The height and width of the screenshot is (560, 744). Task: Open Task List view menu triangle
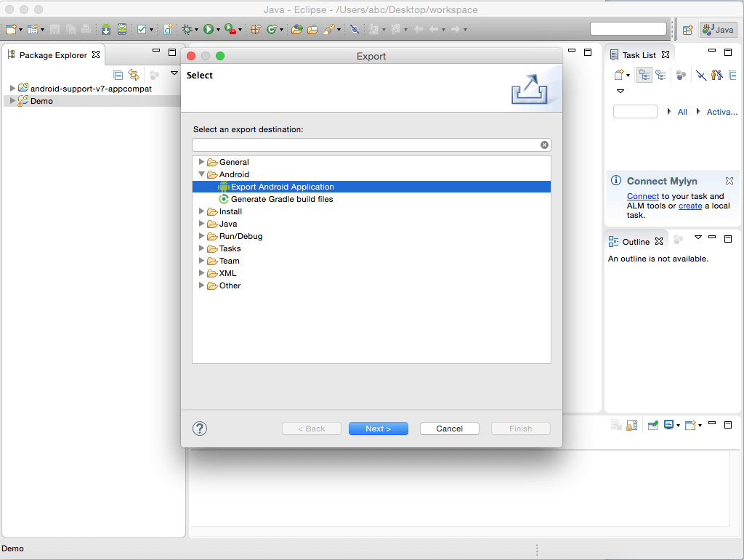coord(620,91)
